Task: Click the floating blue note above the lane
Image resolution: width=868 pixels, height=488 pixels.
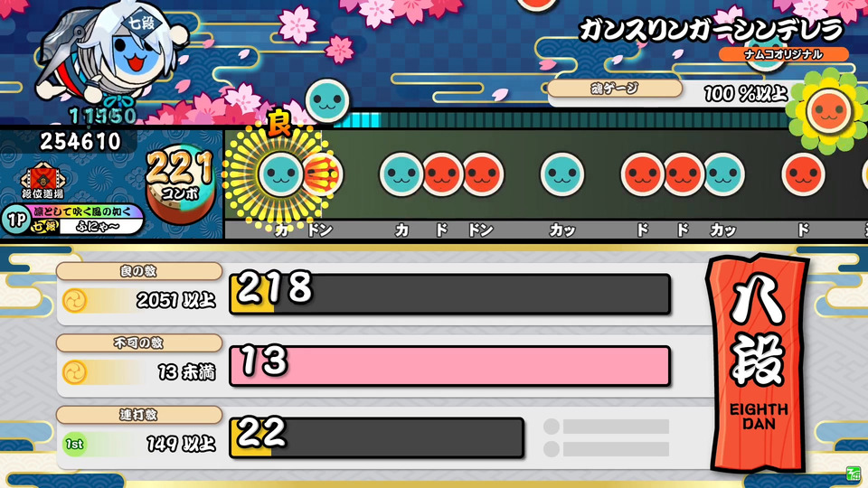Action: [x=327, y=100]
